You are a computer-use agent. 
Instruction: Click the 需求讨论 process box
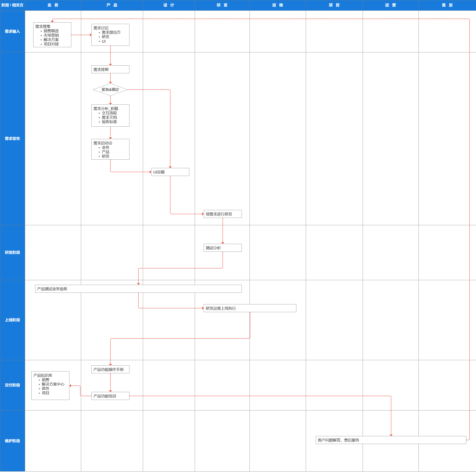pos(110,35)
